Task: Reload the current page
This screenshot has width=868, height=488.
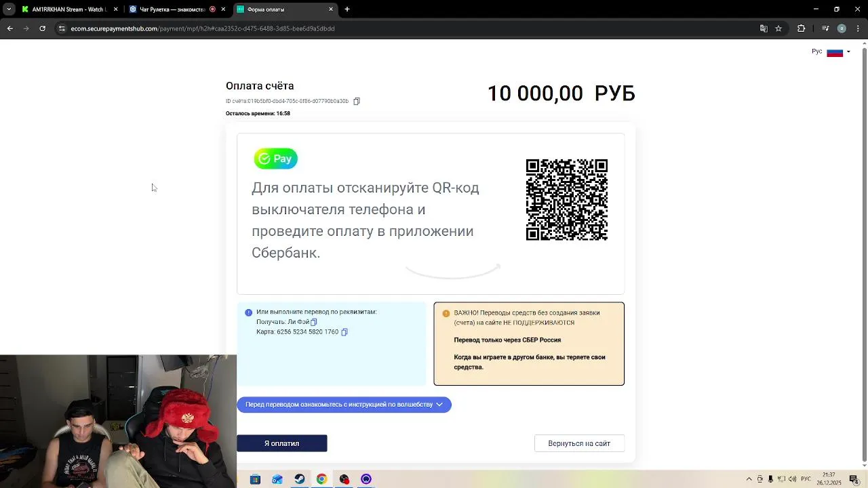Action: (x=42, y=28)
